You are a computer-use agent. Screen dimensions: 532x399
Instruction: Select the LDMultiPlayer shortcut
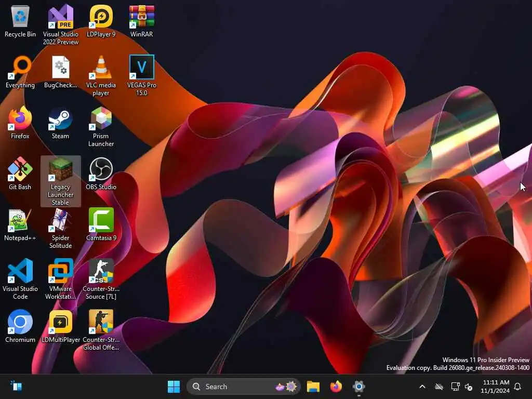coord(60,326)
